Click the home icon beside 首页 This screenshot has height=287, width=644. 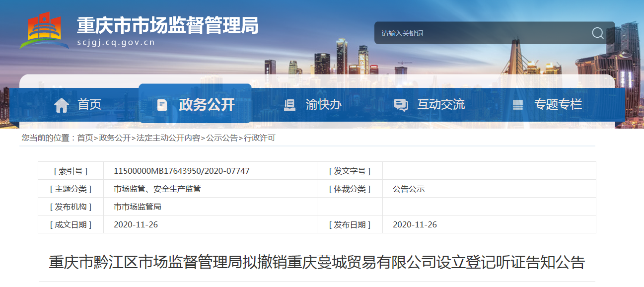click(x=62, y=105)
